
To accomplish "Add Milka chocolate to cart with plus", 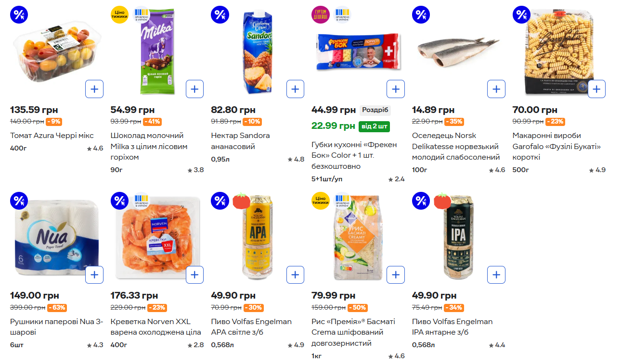I will point(194,89).
